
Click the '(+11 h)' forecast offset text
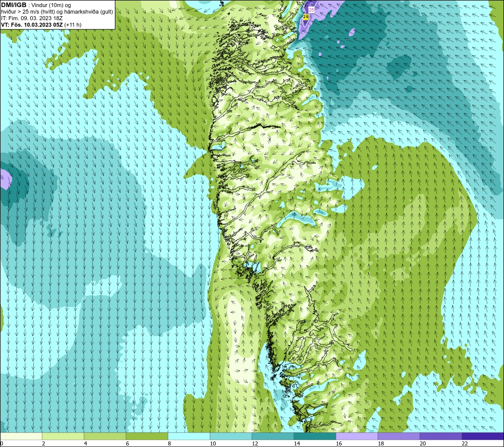tap(73, 25)
